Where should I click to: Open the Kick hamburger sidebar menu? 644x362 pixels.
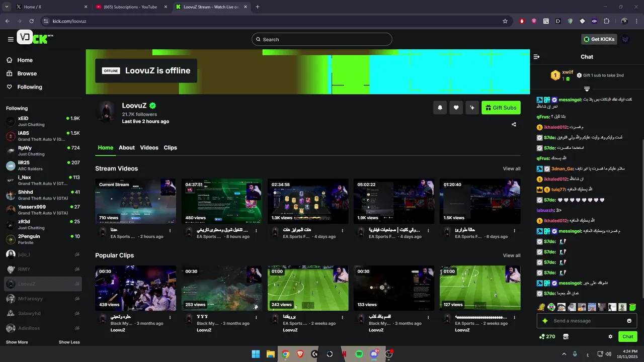[x=11, y=39]
